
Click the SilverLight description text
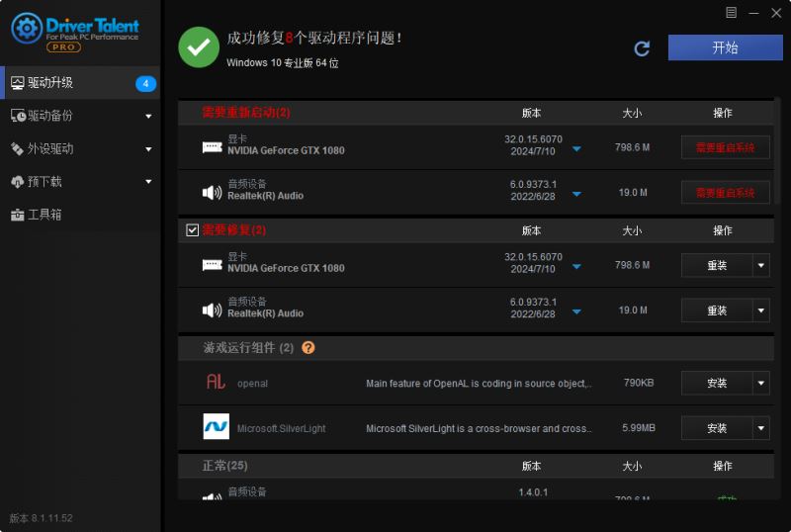[479, 428]
